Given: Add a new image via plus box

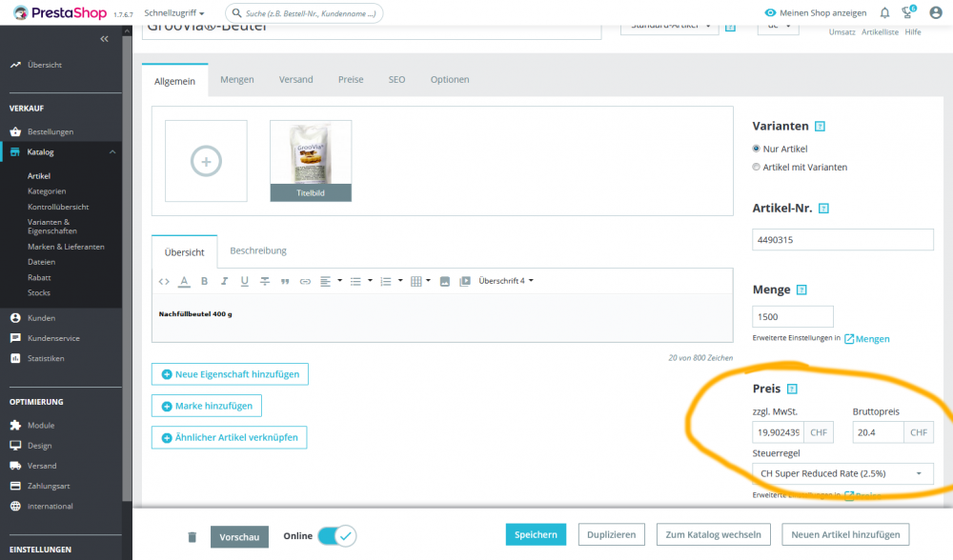Looking at the screenshot, I should tap(206, 161).
